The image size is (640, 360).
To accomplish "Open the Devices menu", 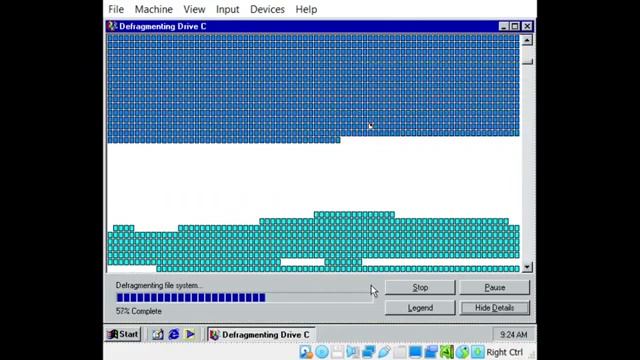I will click(267, 9).
